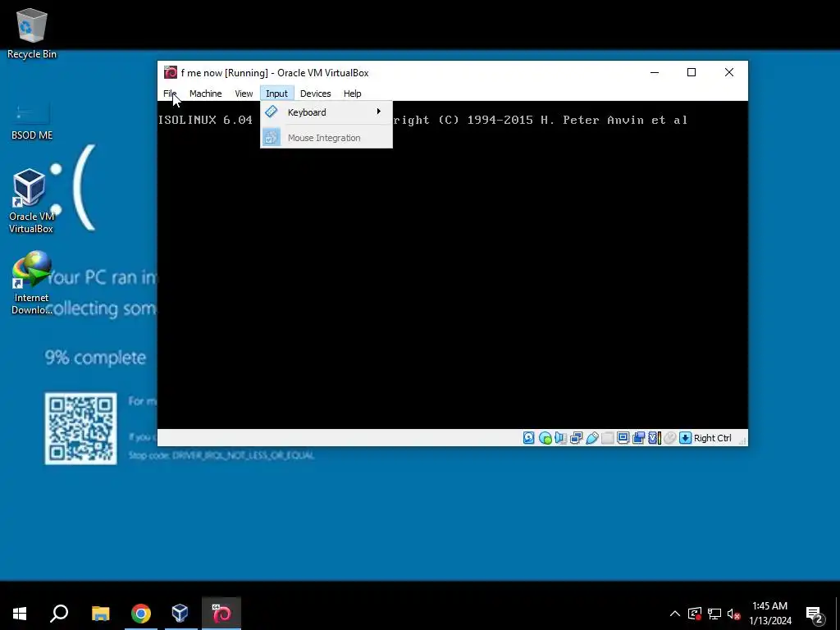The height and width of the screenshot is (630, 840).
Task: Click the muted volume tray icon
Action: pos(733,614)
